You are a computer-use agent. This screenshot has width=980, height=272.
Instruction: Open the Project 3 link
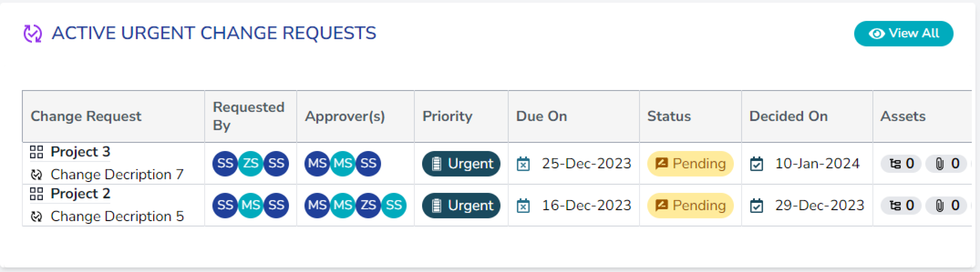point(80,152)
